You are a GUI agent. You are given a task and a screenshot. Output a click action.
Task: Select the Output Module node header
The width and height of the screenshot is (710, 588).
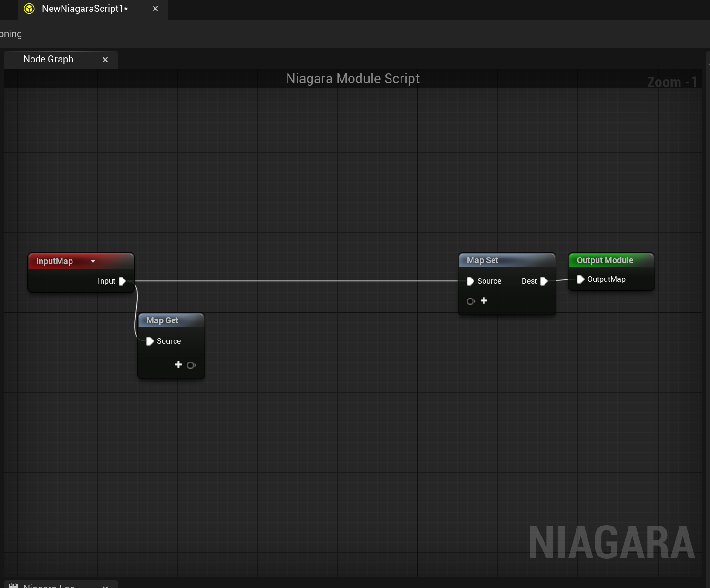[x=611, y=260]
